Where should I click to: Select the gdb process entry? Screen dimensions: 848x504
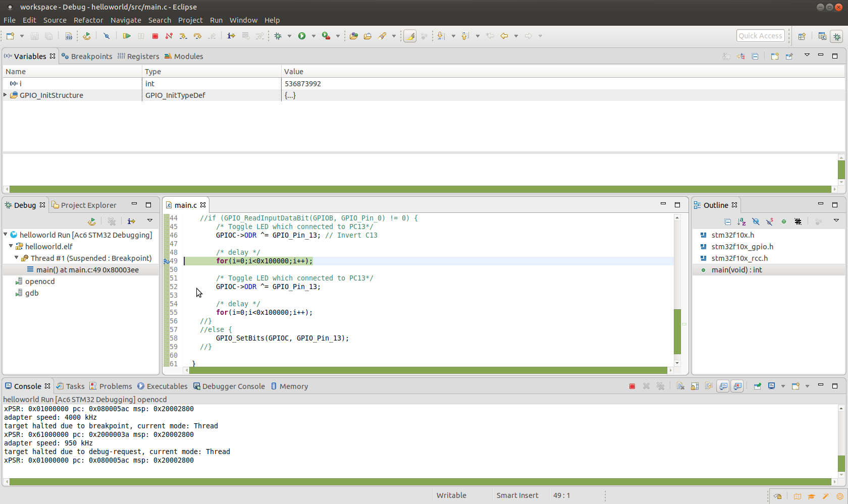click(32, 293)
